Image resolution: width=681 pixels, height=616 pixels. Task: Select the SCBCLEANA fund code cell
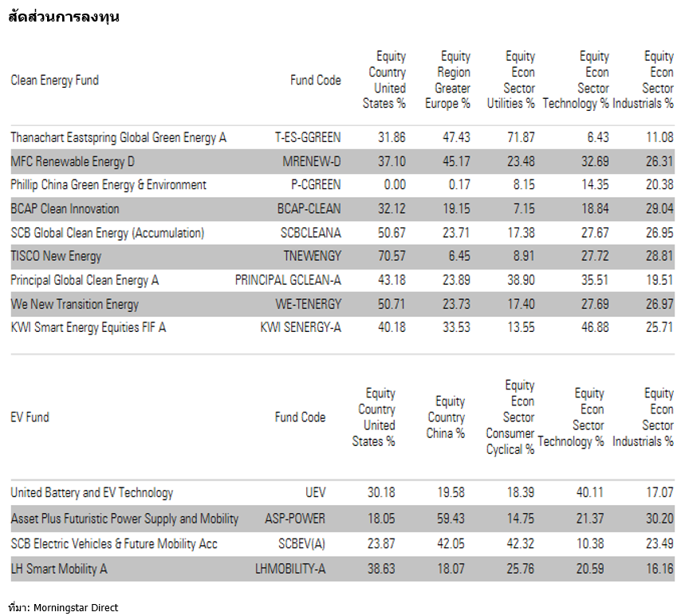310,233
